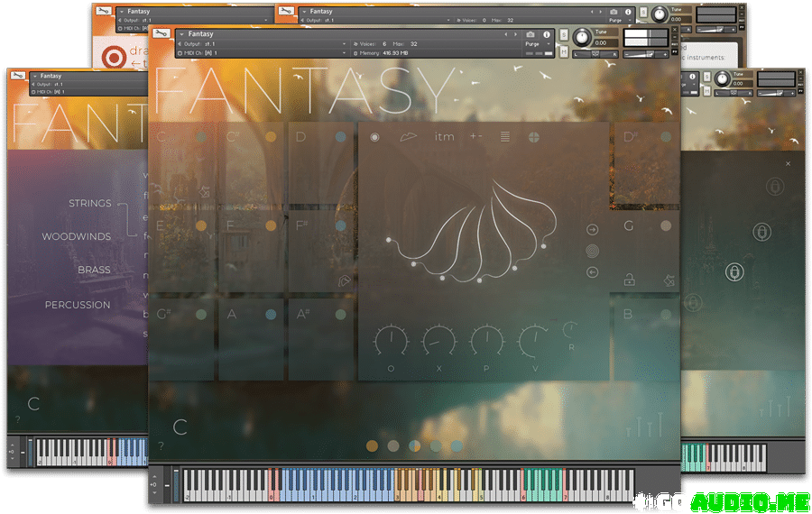Adjust Tune knob in front window header

(x=582, y=37)
